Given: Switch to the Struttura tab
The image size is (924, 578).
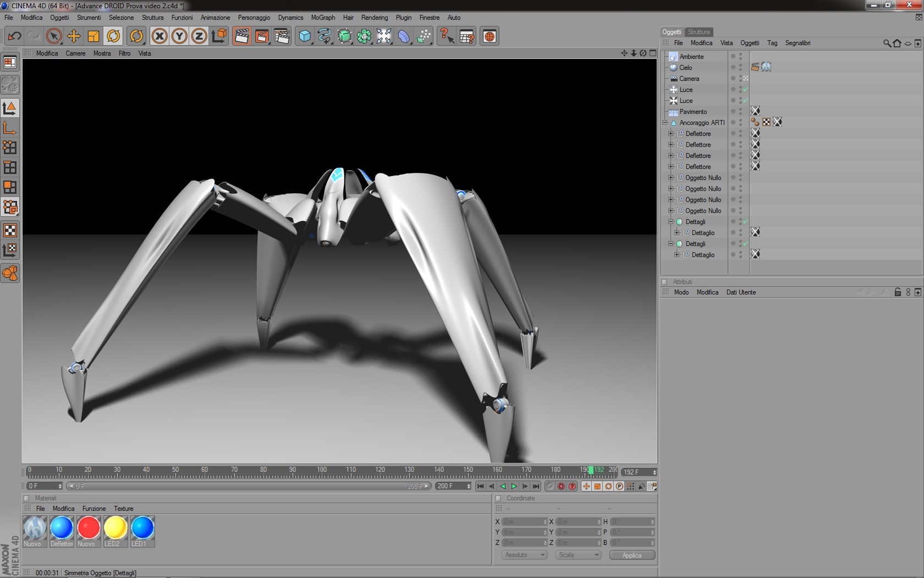Looking at the screenshot, I should coord(698,32).
